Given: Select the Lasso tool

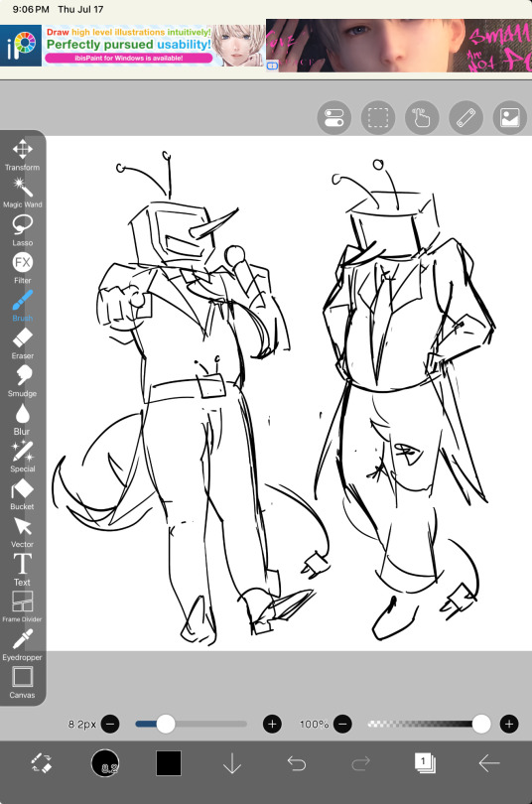Looking at the screenshot, I should tap(22, 230).
